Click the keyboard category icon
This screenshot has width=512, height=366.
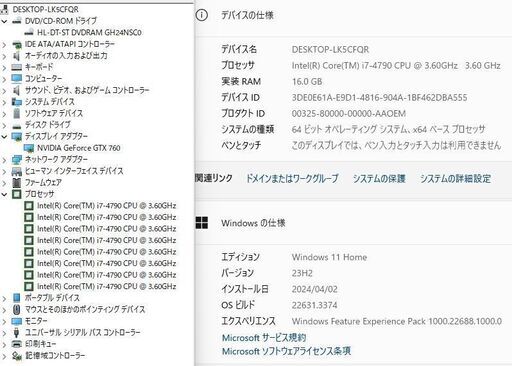(x=17, y=67)
